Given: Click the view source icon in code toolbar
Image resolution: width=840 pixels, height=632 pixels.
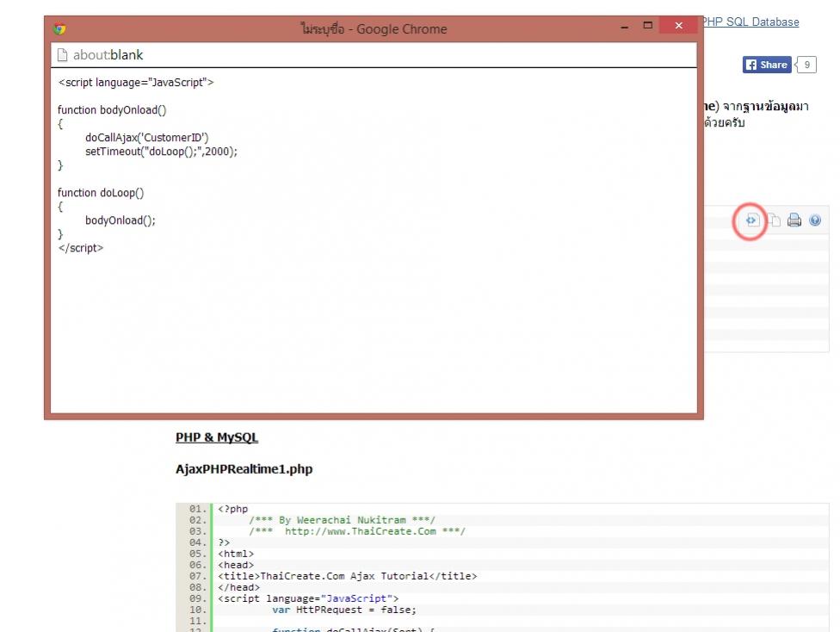Looking at the screenshot, I should [751, 220].
